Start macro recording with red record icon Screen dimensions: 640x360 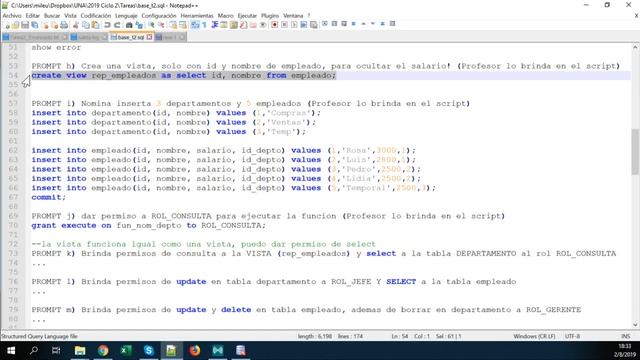click(x=274, y=25)
